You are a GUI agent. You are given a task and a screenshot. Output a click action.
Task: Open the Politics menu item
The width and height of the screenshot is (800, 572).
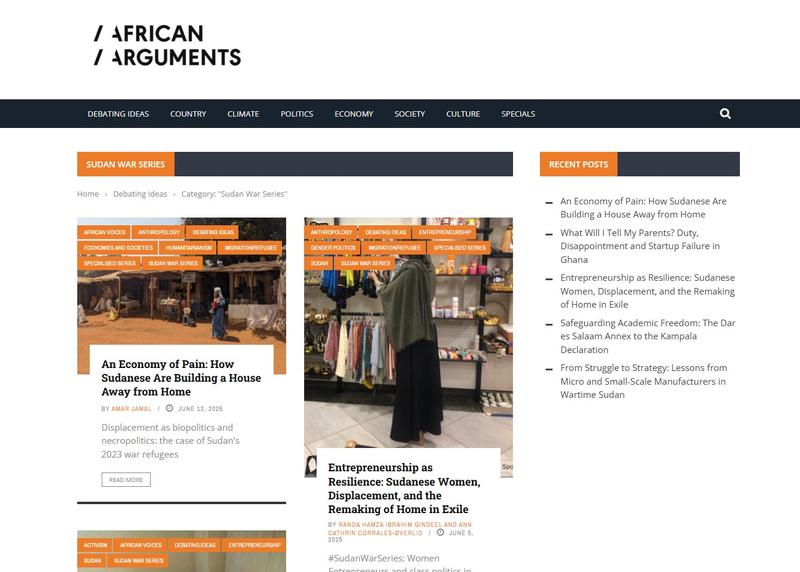click(x=296, y=114)
